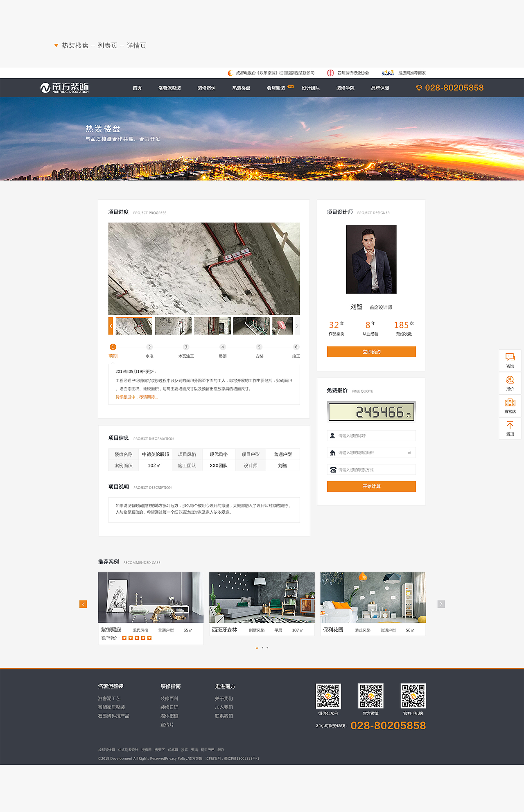Screen dimensions: 524x812
Task: Show previous progress photo thumbnails
Action: coord(111,326)
